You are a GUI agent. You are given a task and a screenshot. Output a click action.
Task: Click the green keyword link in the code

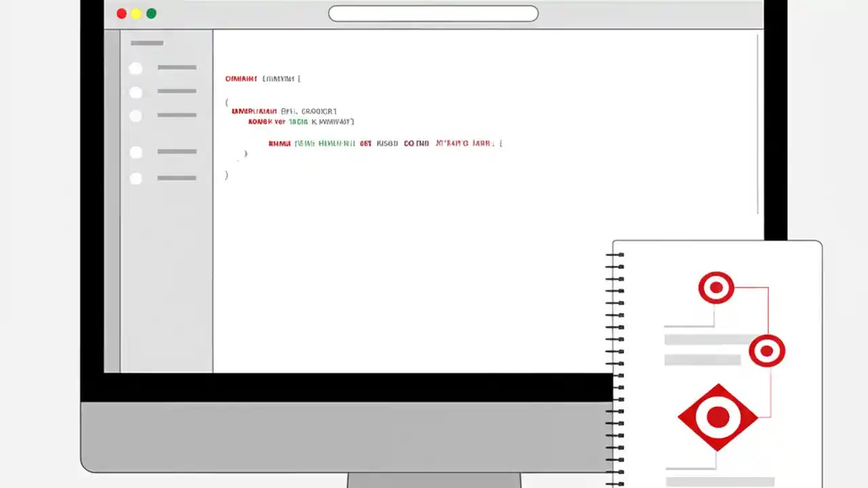(x=298, y=121)
